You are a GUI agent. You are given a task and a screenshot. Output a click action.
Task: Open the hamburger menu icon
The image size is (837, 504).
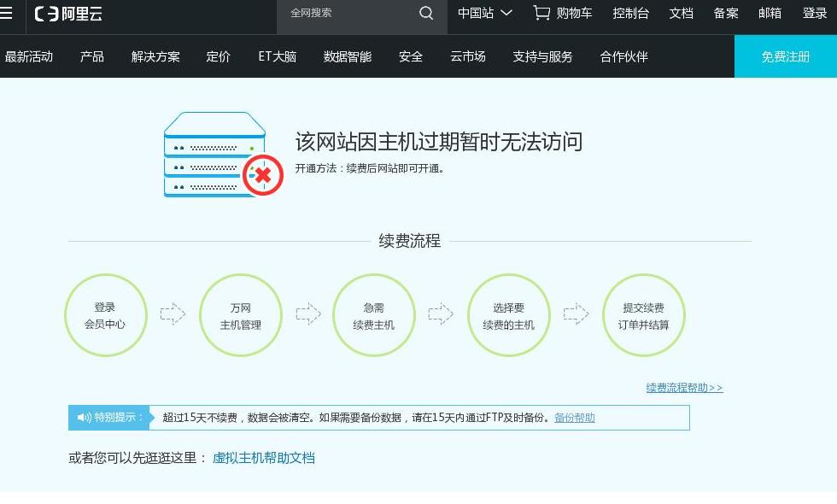click(x=6, y=13)
